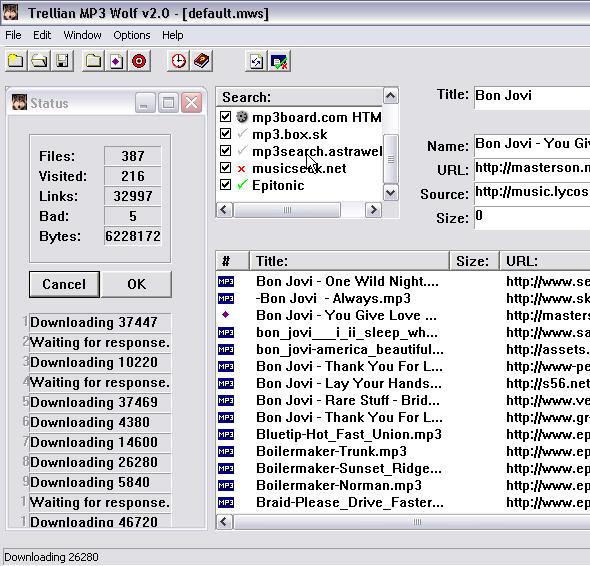Select the 'Bon Jovi - Rare Stuff - Brid...' result
This screenshot has height=566, width=590.
coord(348,400)
